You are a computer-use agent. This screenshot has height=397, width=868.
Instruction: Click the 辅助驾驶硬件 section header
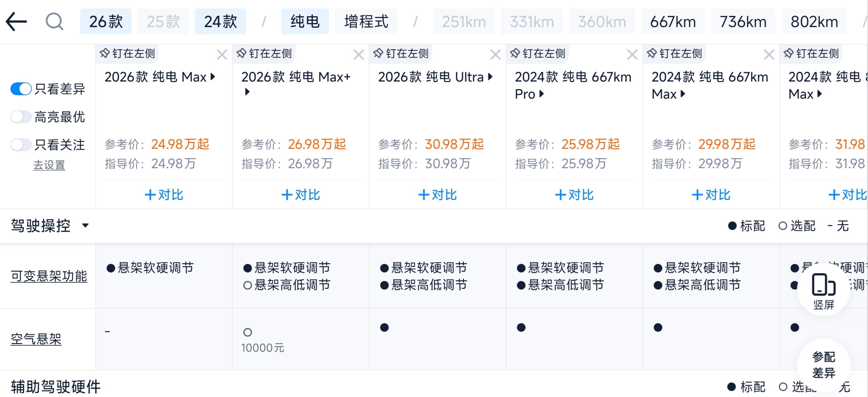56,386
